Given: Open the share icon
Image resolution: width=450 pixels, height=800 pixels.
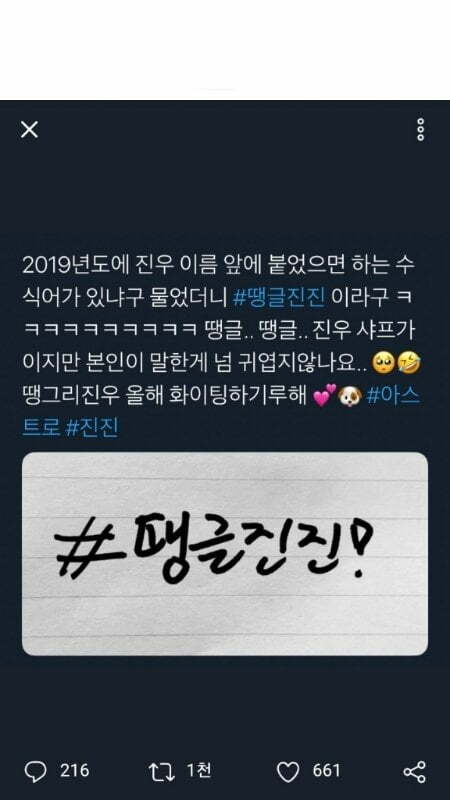Looking at the screenshot, I should pos(414,772).
